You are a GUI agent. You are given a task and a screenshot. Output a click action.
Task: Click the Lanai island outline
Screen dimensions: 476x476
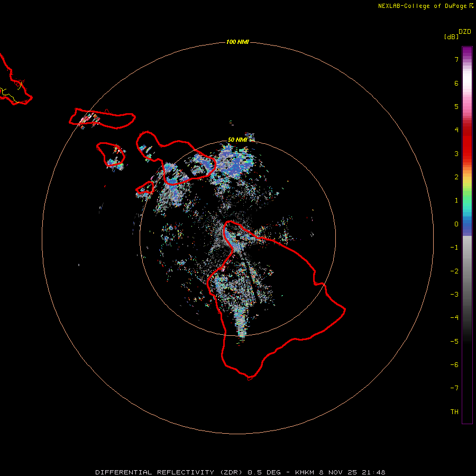point(111,154)
